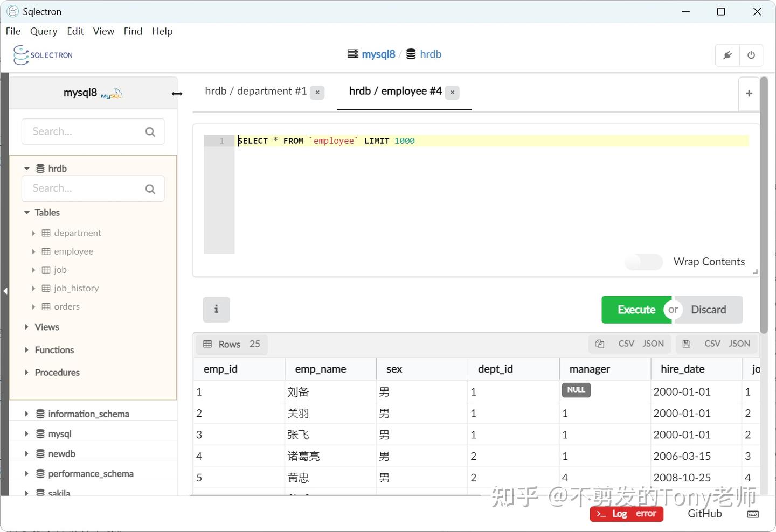Expand the Functions section

[x=26, y=350]
